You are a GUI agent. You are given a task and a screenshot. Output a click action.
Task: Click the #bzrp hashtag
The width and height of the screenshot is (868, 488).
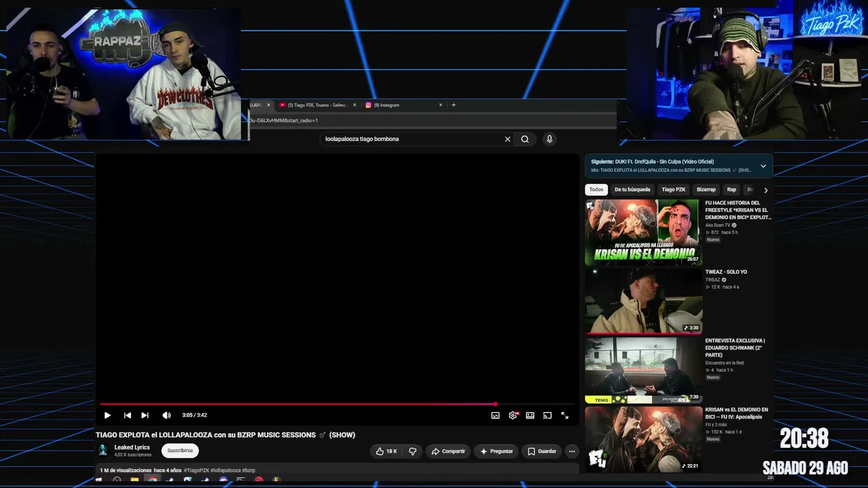point(249,470)
